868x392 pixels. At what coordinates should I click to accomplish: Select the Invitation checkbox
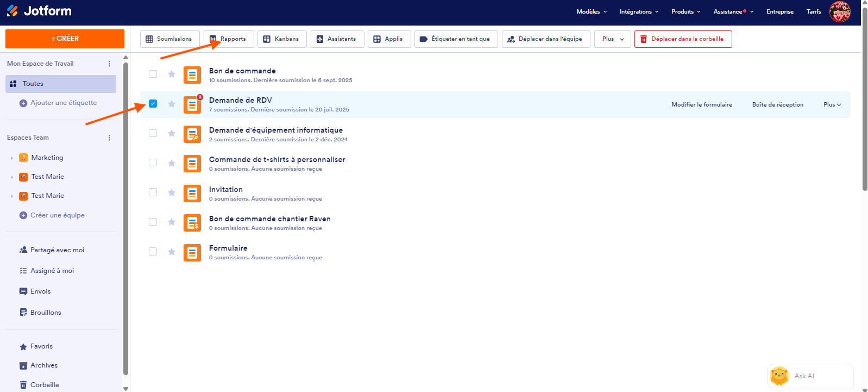(x=153, y=192)
